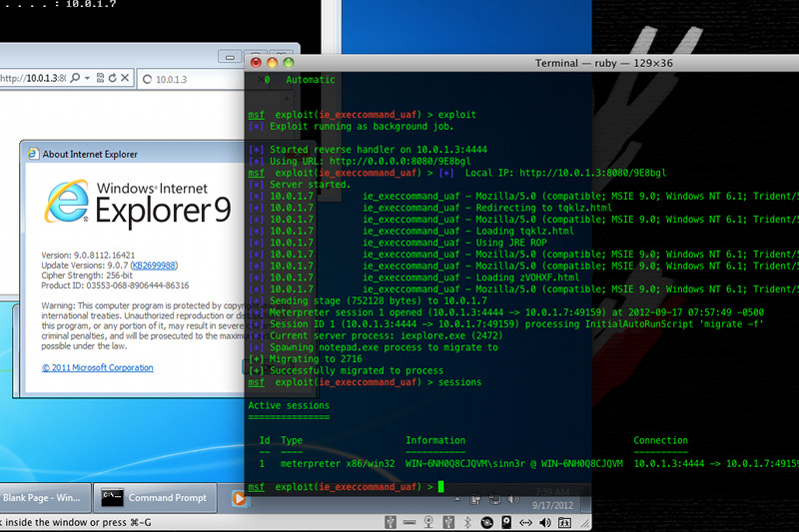Click the 'Connection' column header in Terminal

coord(660,440)
